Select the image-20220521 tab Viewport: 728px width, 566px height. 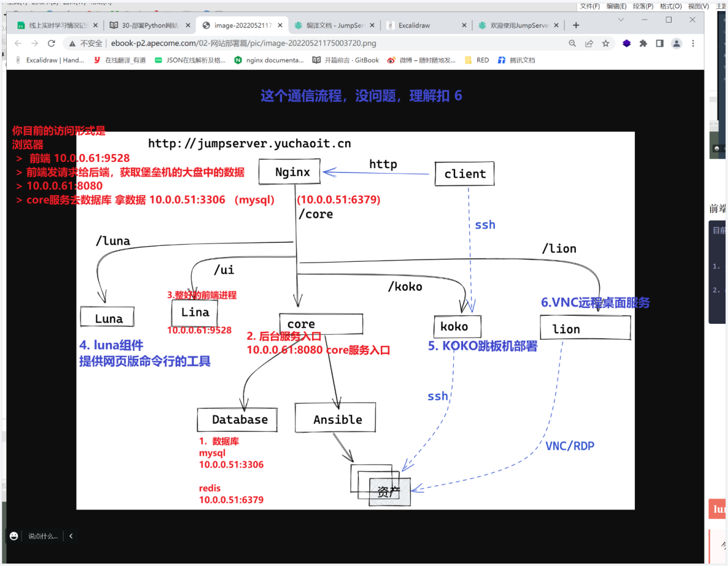(x=242, y=25)
